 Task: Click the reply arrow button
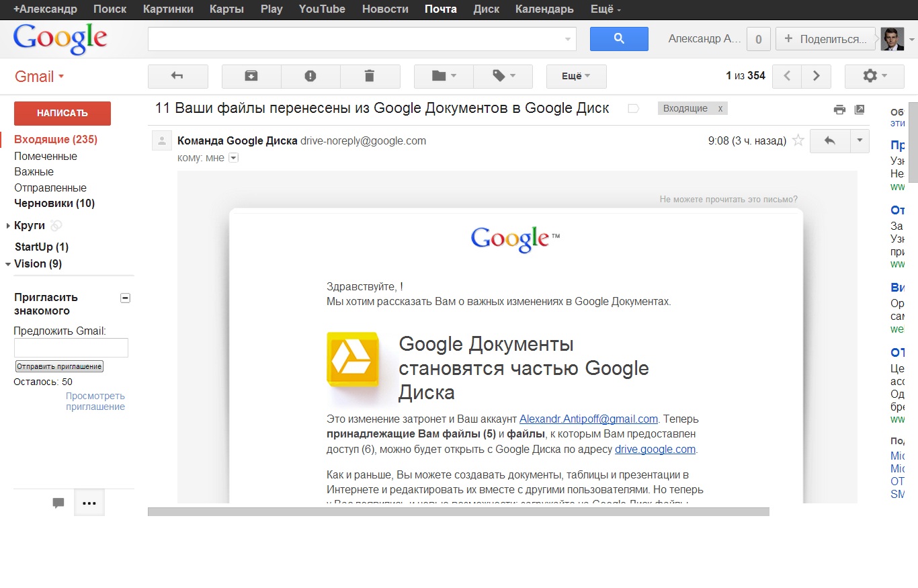(830, 141)
